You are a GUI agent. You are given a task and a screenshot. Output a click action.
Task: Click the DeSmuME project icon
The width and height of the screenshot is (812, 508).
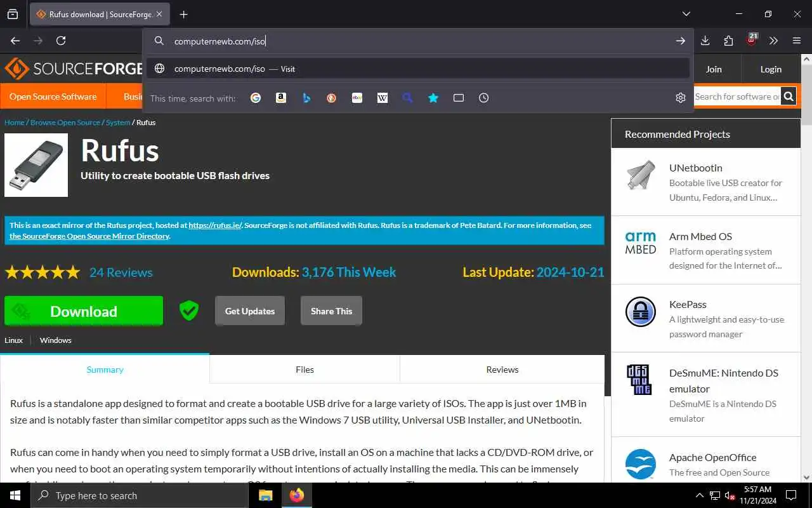[x=639, y=380]
